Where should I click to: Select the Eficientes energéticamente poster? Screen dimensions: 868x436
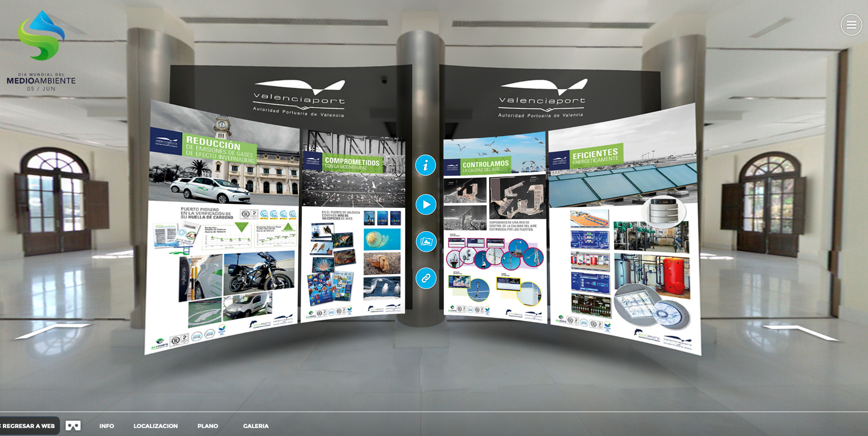coord(624,229)
